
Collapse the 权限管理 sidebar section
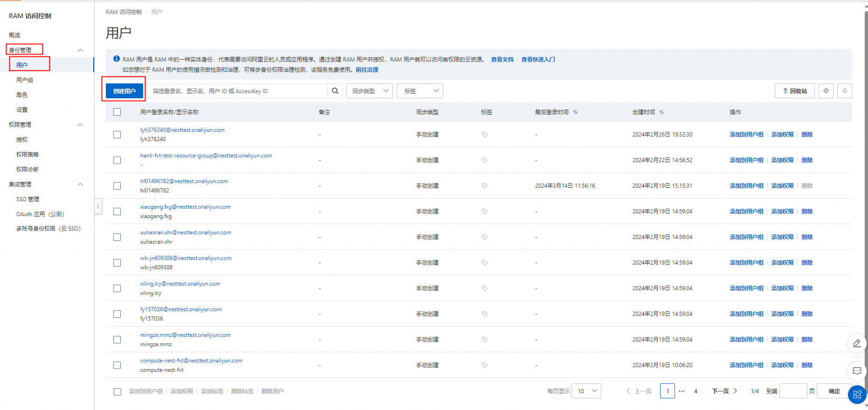point(80,124)
